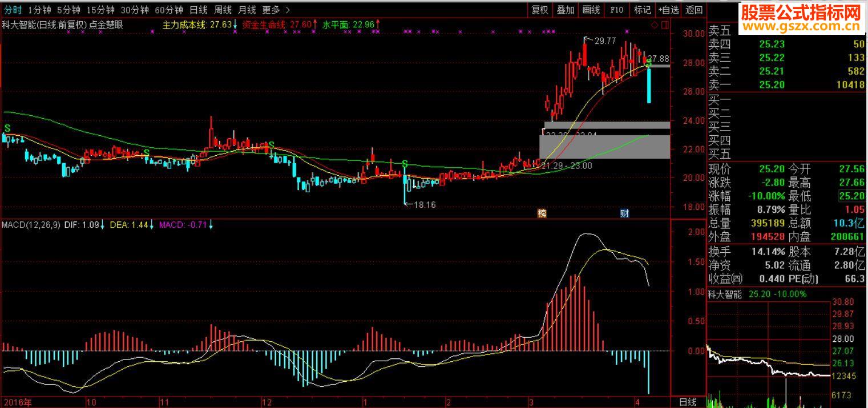
Task: Click the 换手 value 14.14%
Action: (x=768, y=251)
